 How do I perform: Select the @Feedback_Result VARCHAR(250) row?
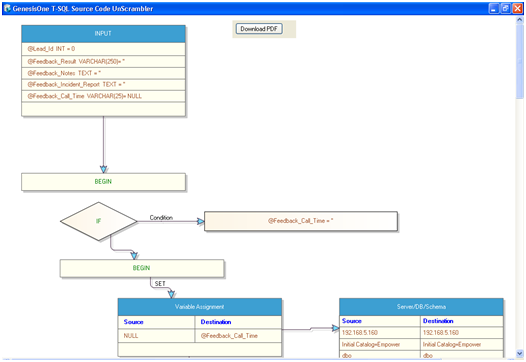tap(103, 61)
